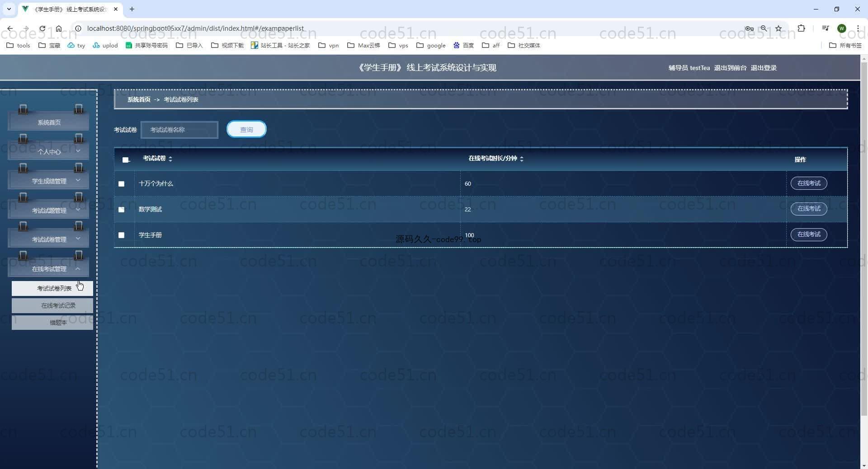This screenshot has height=469, width=868.
Task: Start 在线考试 for 十万个为什么
Action: point(809,183)
